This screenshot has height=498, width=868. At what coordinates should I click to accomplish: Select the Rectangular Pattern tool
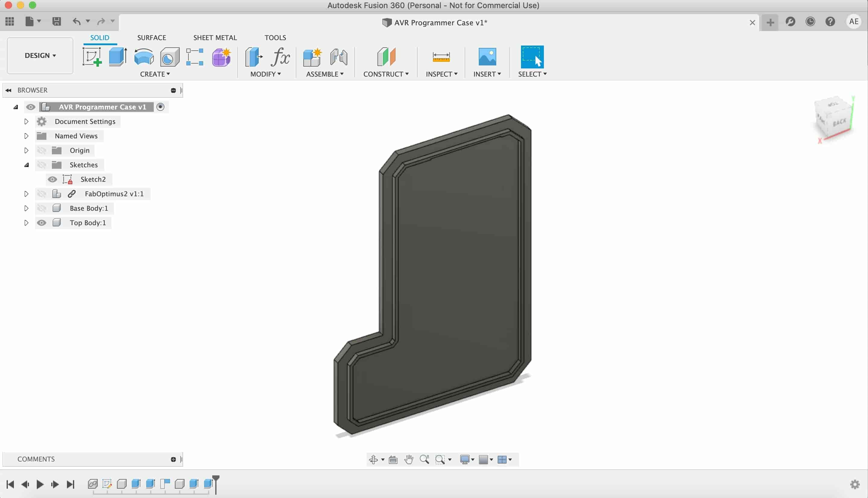point(194,57)
